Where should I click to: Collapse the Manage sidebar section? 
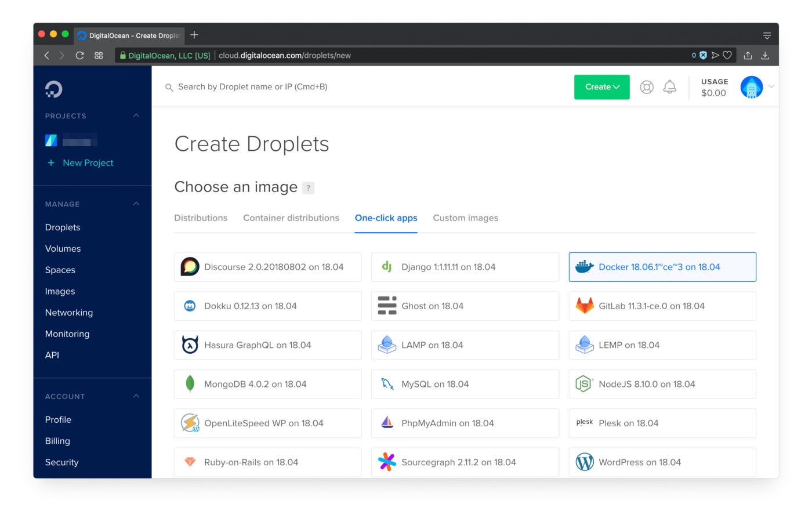point(136,204)
